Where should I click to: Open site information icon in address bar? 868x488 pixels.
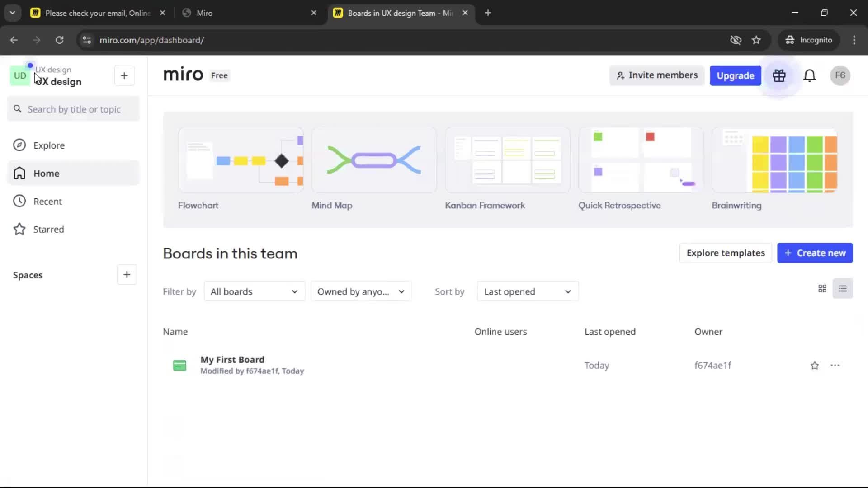[87, 40]
